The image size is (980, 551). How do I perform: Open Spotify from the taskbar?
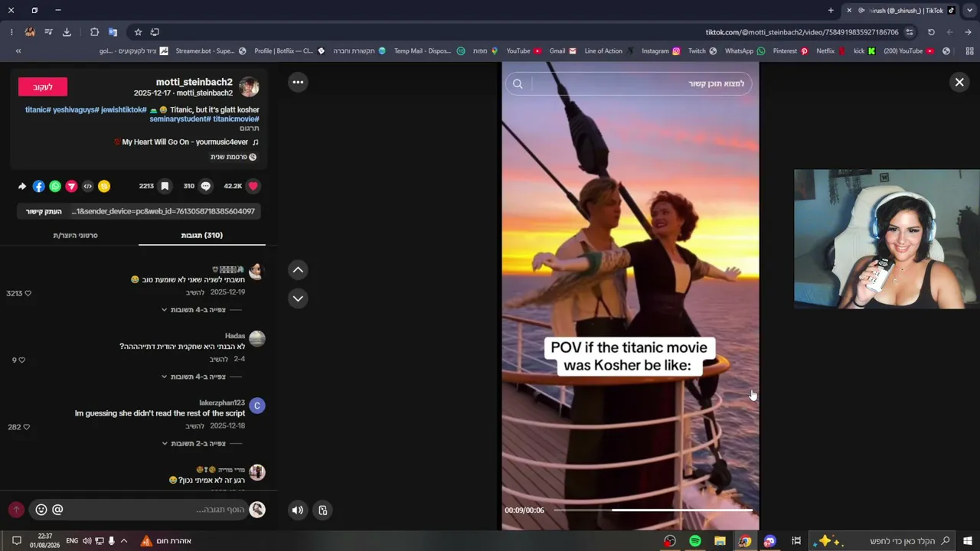695,541
